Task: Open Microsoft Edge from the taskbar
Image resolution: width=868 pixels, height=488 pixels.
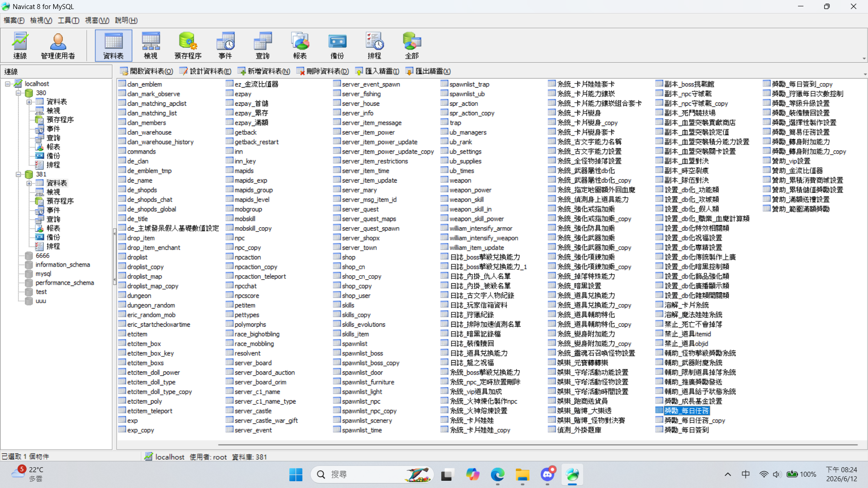Action: (x=498, y=474)
